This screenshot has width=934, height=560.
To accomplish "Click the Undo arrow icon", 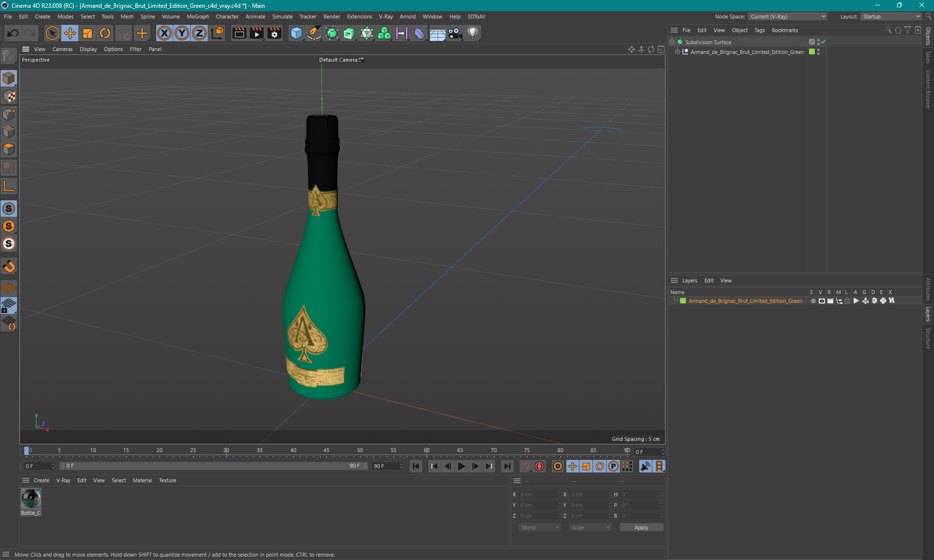I will click(x=13, y=33).
